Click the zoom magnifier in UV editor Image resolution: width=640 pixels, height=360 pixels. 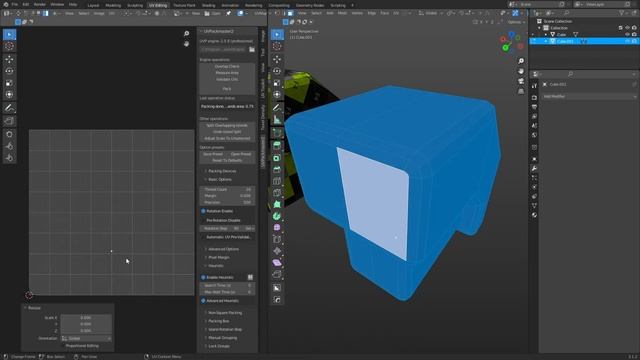(x=187, y=34)
